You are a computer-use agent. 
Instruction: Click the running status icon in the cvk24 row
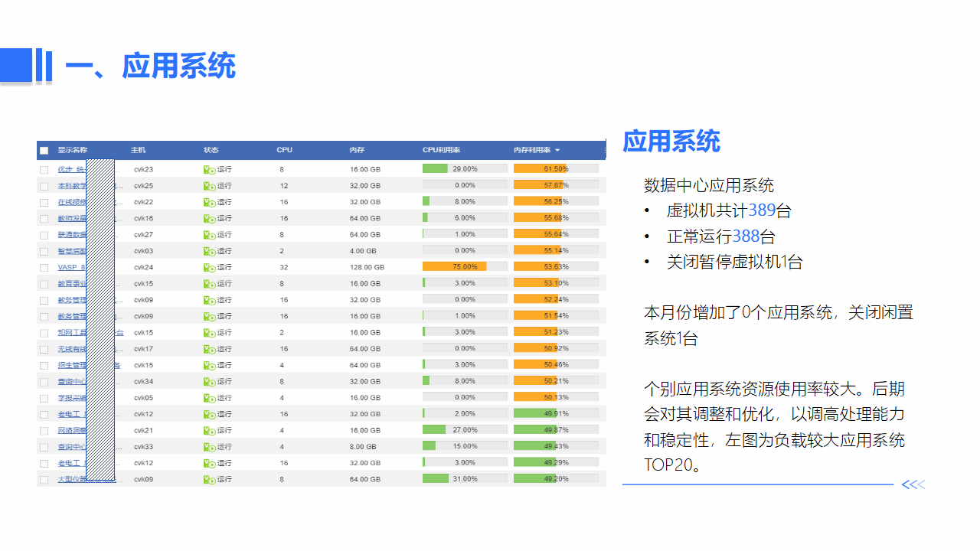pos(209,267)
